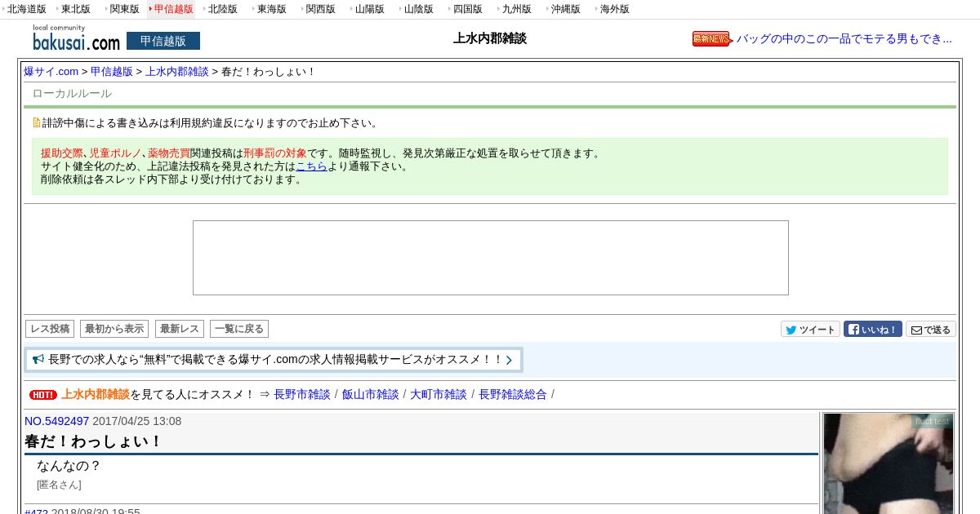
Task: Select 北陸版 region tab
Action: point(222,9)
